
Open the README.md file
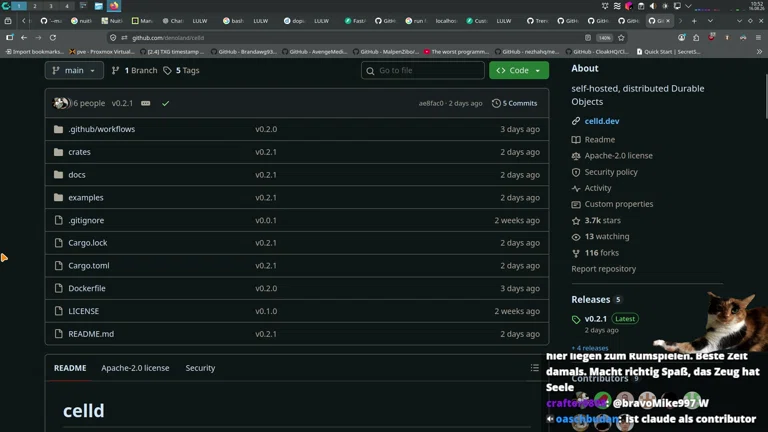[x=91, y=334]
